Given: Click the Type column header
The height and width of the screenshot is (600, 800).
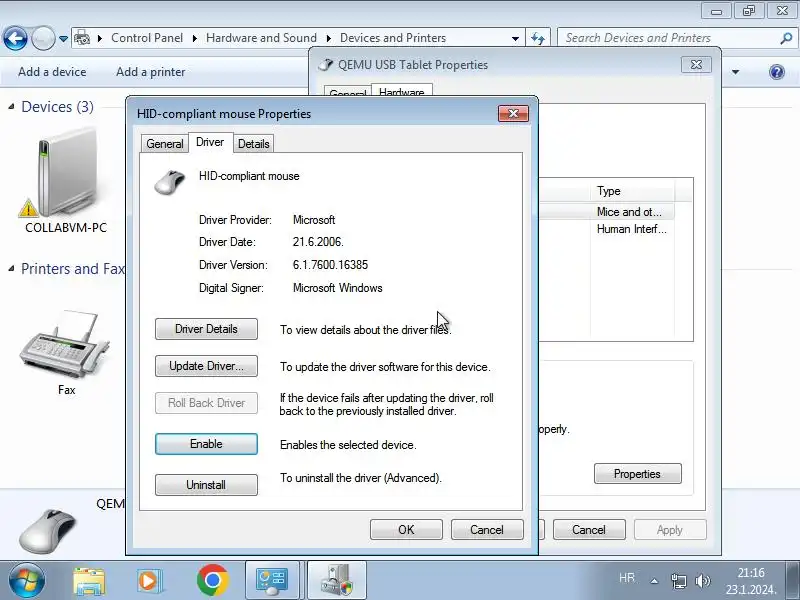Looking at the screenshot, I should 633,191.
